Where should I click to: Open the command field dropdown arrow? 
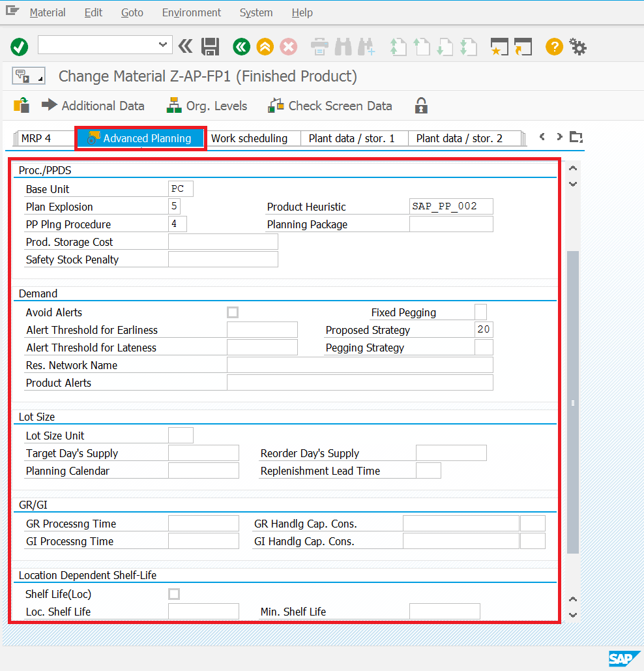162,44
